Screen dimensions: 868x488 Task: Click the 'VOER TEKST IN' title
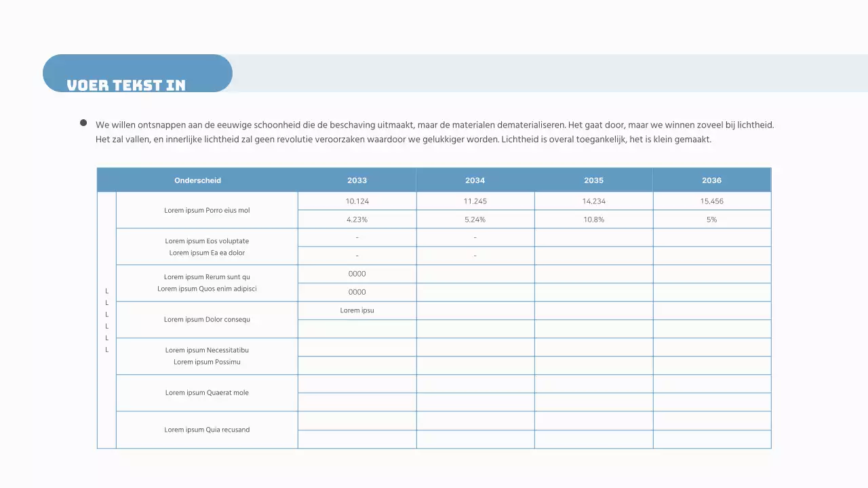(126, 85)
